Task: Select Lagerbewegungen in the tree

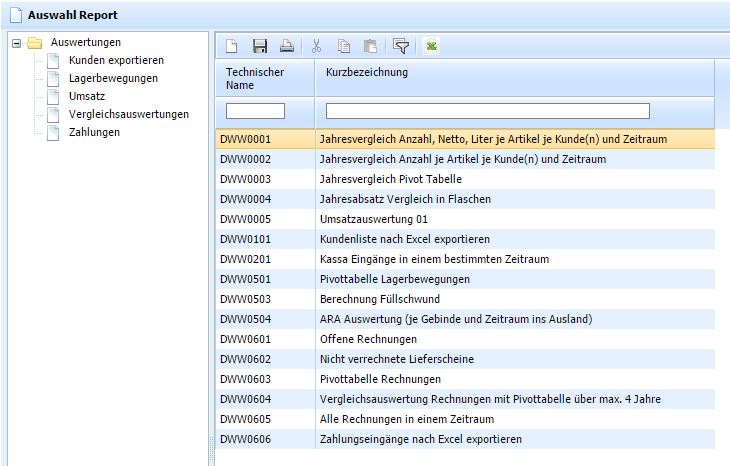Action: [x=112, y=78]
